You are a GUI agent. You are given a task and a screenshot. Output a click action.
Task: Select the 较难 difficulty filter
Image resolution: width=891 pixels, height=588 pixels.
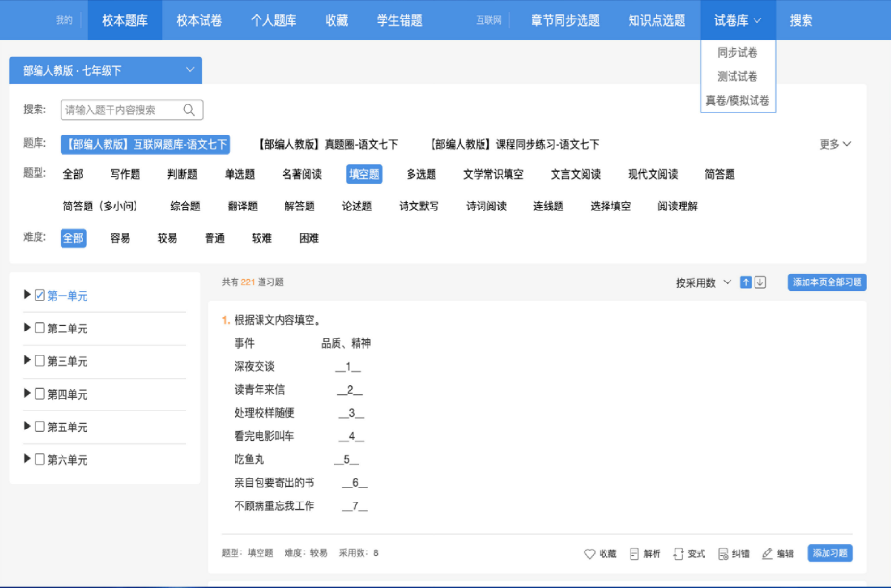[261, 238]
